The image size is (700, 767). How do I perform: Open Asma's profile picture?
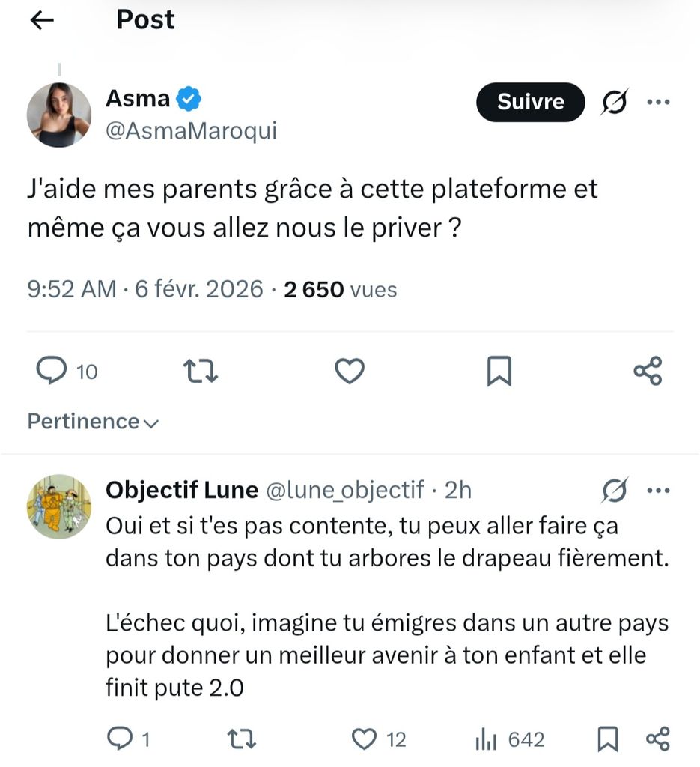(59, 115)
